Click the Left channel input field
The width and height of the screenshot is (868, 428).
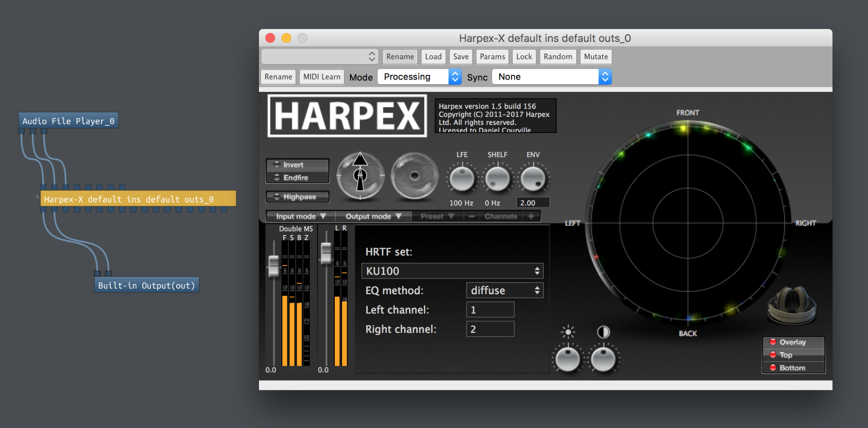(x=490, y=310)
